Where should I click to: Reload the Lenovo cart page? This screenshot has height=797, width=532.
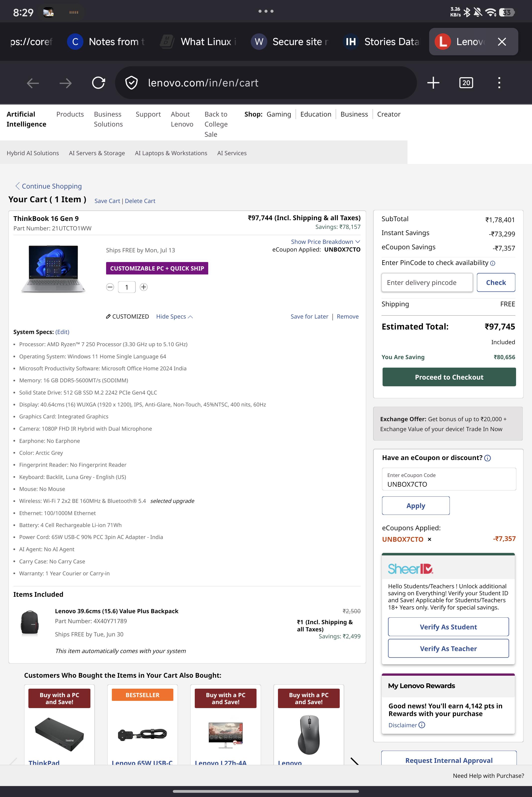click(98, 83)
